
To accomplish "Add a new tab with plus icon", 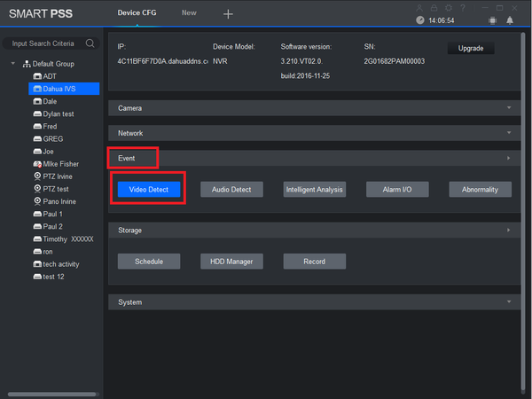I will coord(228,14).
